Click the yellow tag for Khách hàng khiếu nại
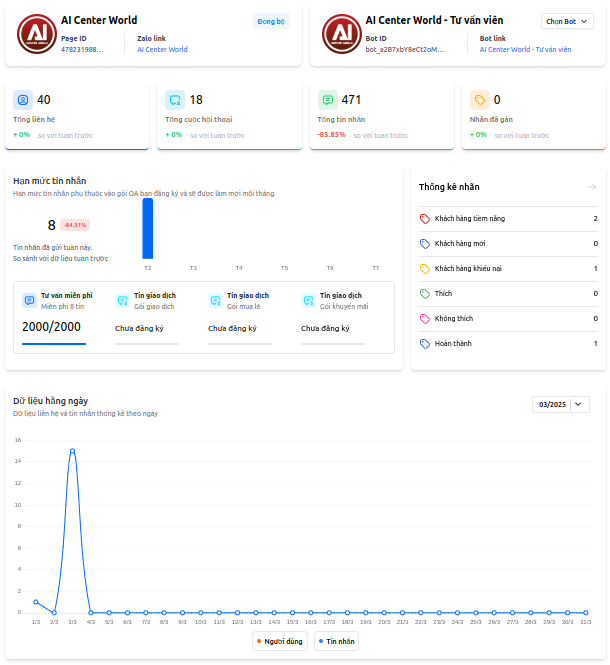Viewport: 610px width, 665px height. [425, 268]
